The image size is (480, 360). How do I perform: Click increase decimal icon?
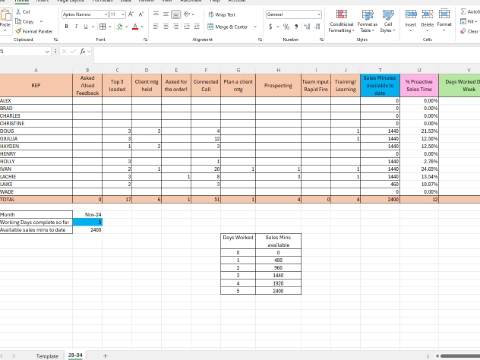coord(307,26)
